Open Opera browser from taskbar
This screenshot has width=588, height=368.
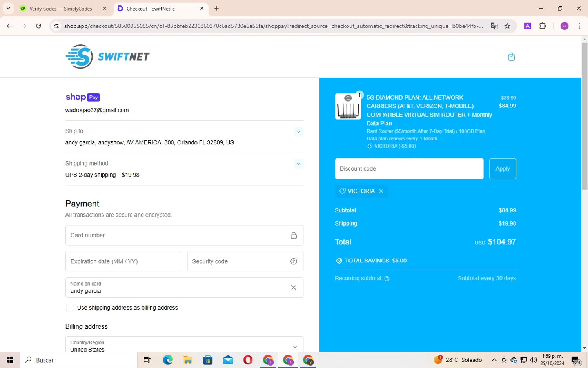(x=248, y=360)
